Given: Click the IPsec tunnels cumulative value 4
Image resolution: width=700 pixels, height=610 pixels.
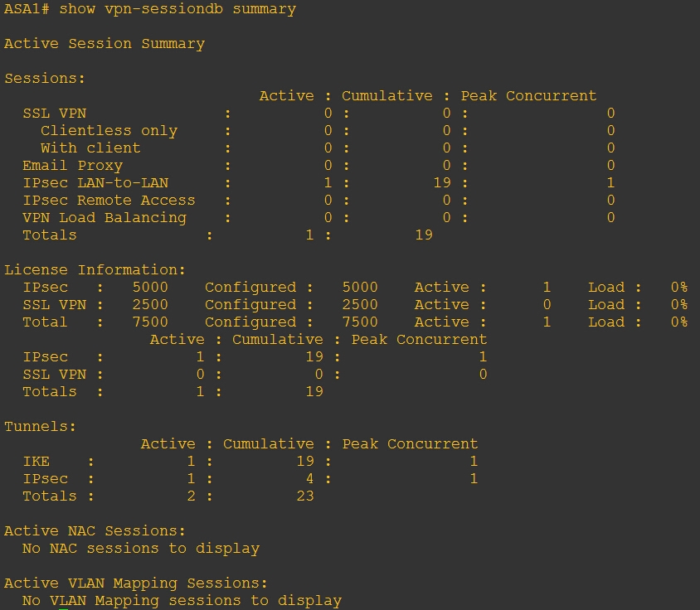Looking at the screenshot, I should 309,479.
